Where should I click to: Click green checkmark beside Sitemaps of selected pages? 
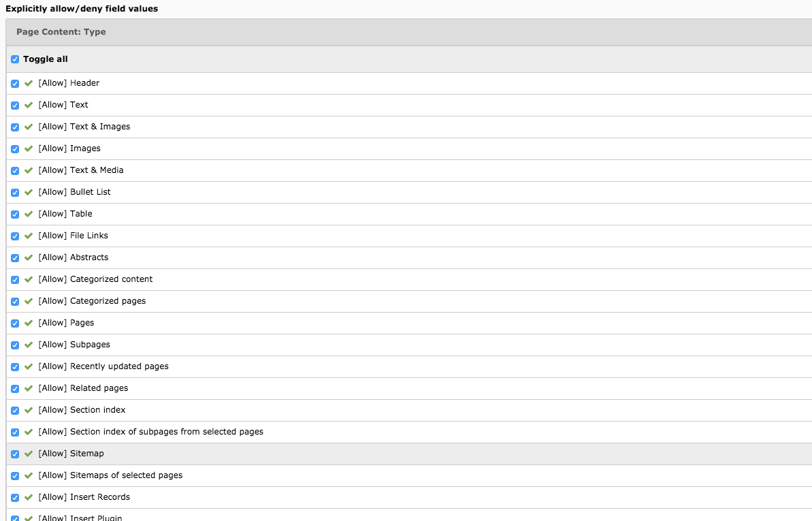tap(29, 475)
